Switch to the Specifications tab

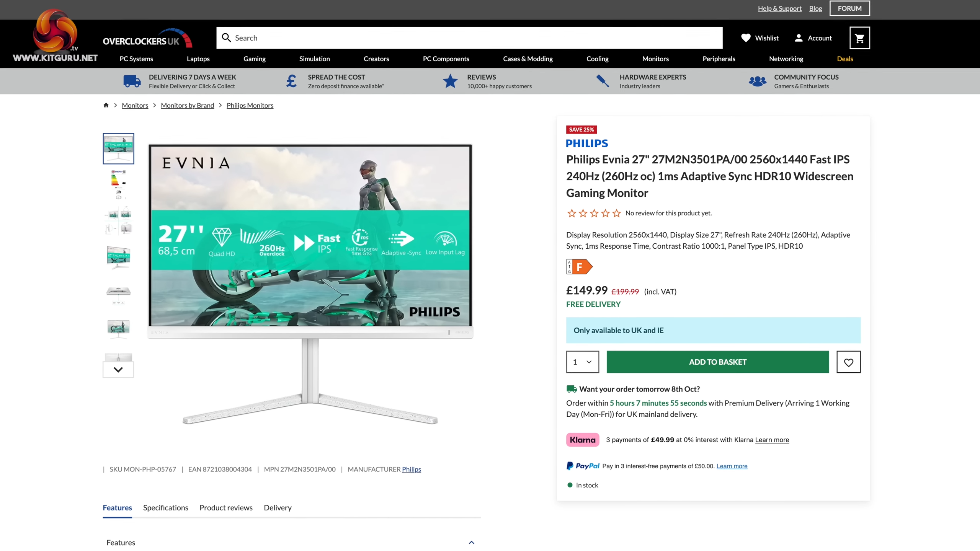coord(165,508)
